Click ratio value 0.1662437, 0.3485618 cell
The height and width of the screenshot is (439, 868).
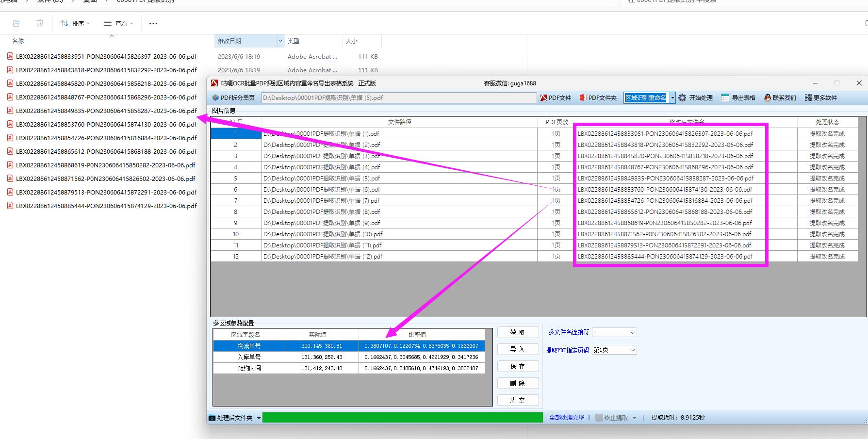click(422, 368)
